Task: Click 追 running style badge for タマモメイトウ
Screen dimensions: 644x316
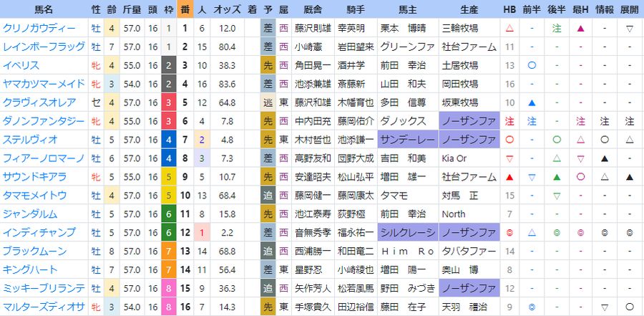Action: 268,195
